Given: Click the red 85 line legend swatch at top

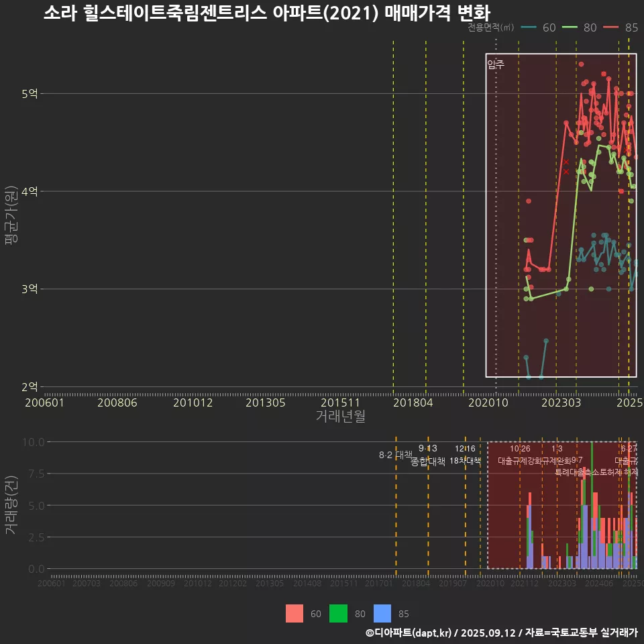Looking at the screenshot, I should pos(610,28).
